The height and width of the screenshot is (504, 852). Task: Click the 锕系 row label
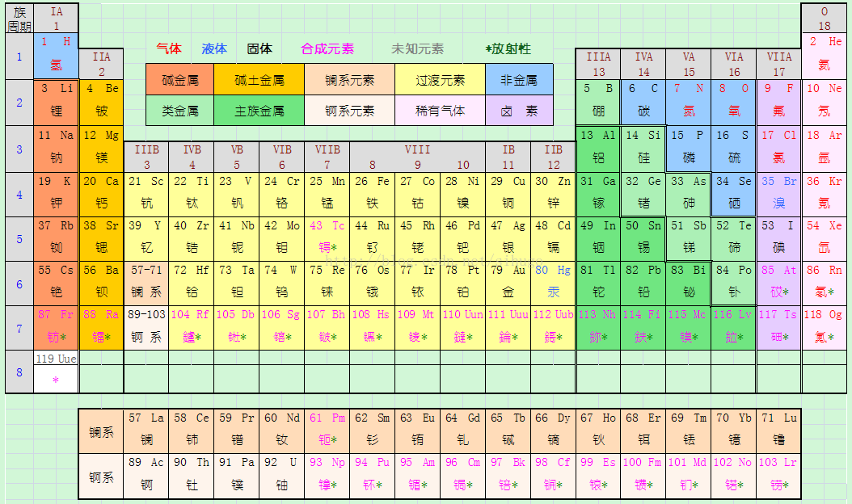(x=101, y=477)
